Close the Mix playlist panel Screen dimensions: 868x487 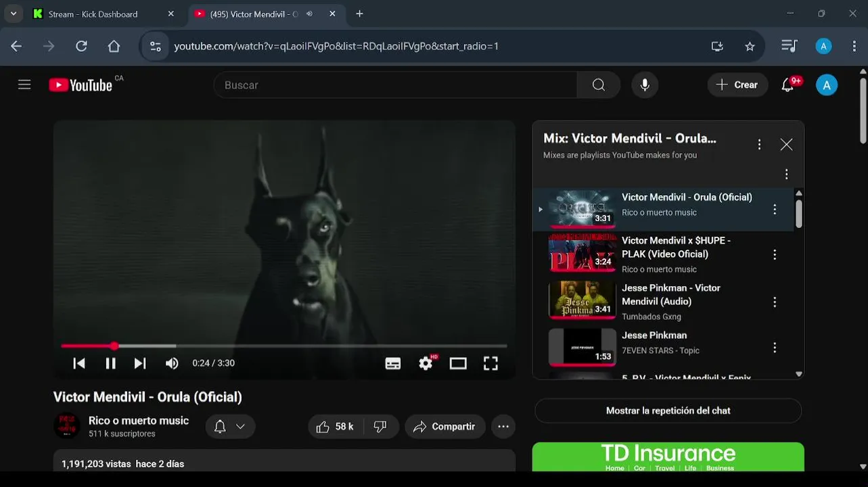[786, 144]
